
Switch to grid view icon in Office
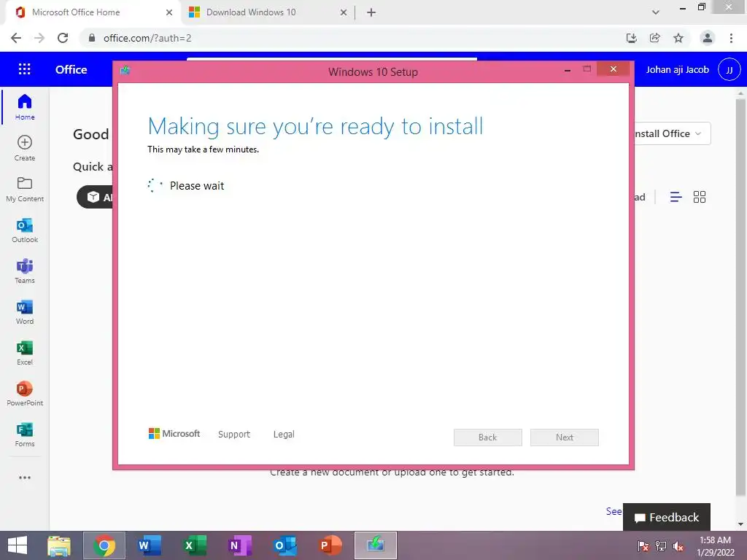tap(700, 197)
